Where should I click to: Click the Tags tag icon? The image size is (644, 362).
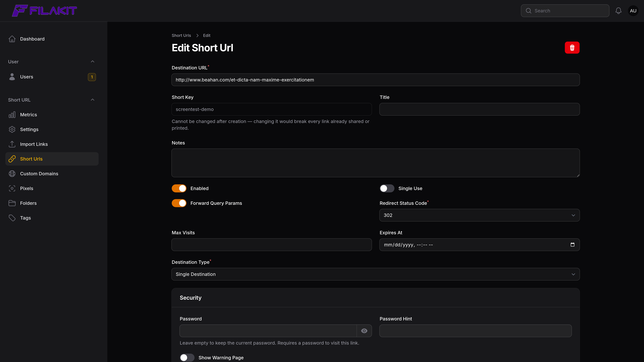(12, 218)
